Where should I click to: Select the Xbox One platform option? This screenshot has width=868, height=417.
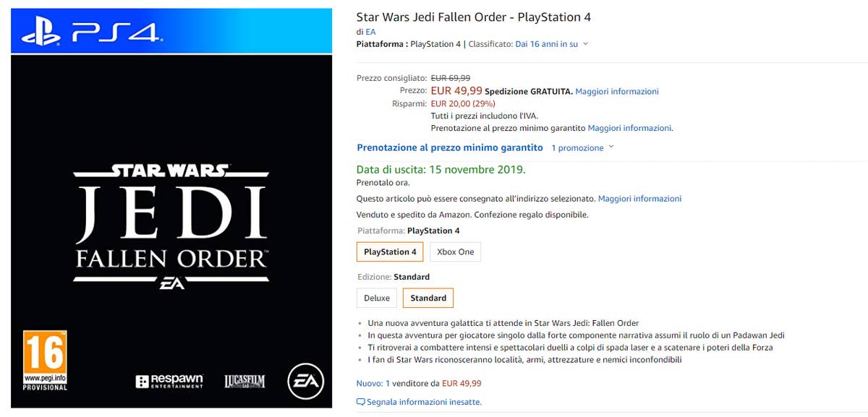pyautogui.click(x=455, y=252)
